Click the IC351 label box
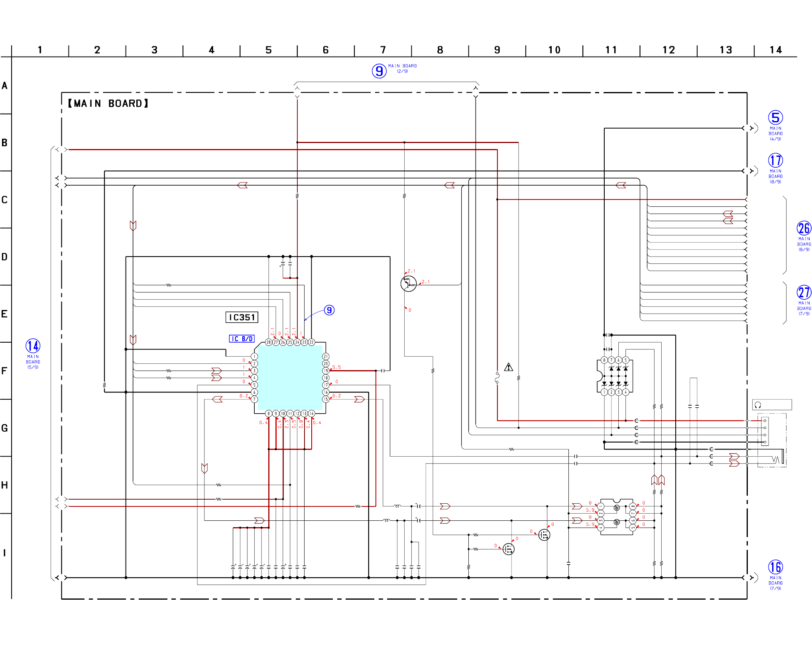The width and height of the screenshot is (812, 671). point(242,317)
